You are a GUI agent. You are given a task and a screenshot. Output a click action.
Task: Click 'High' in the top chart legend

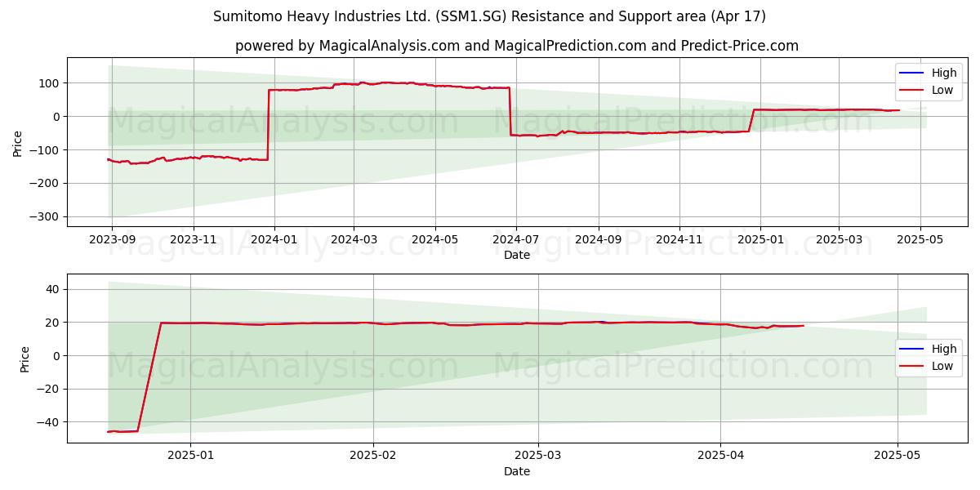(944, 73)
